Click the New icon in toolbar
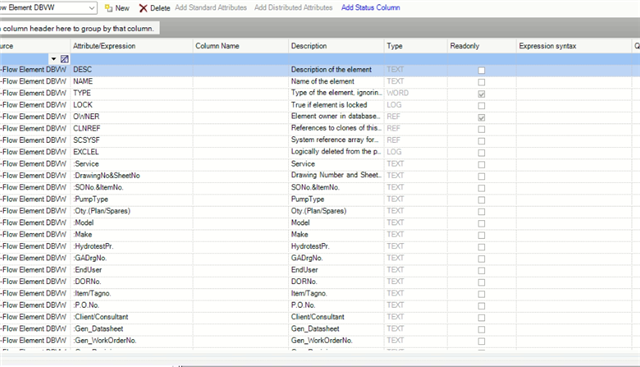The height and width of the screenshot is (367, 640). (x=109, y=8)
